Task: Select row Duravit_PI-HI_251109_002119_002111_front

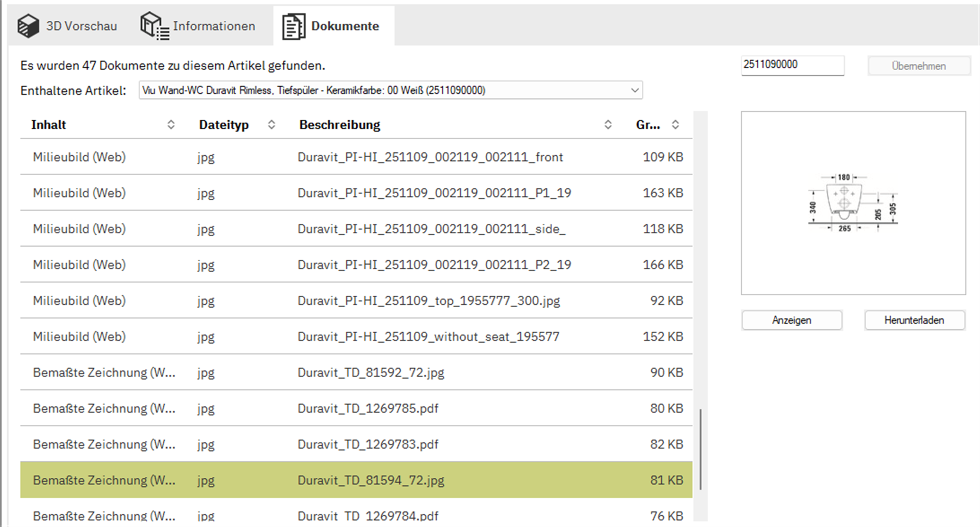Action: coord(356,157)
